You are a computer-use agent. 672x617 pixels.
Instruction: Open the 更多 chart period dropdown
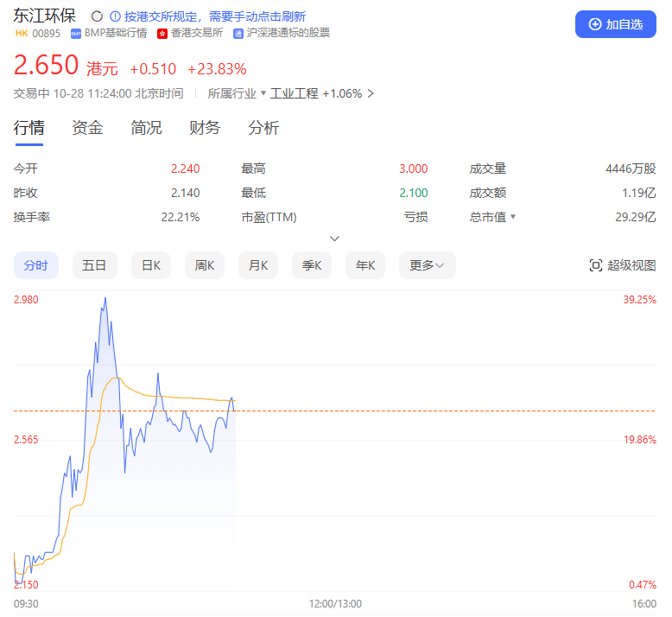(427, 265)
